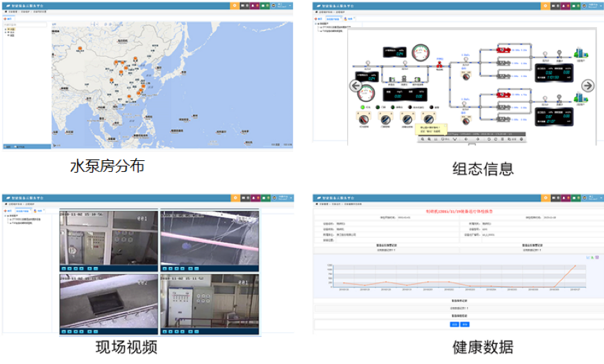The height and width of the screenshot is (364, 604).
Task: Collapse root tree node in 现场视频 panel
Action: (x=6, y=216)
